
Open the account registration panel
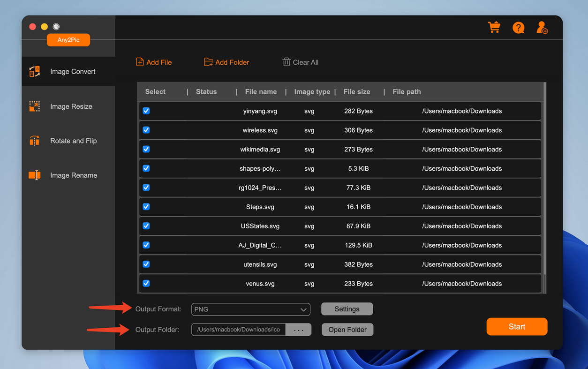pyautogui.click(x=542, y=28)
